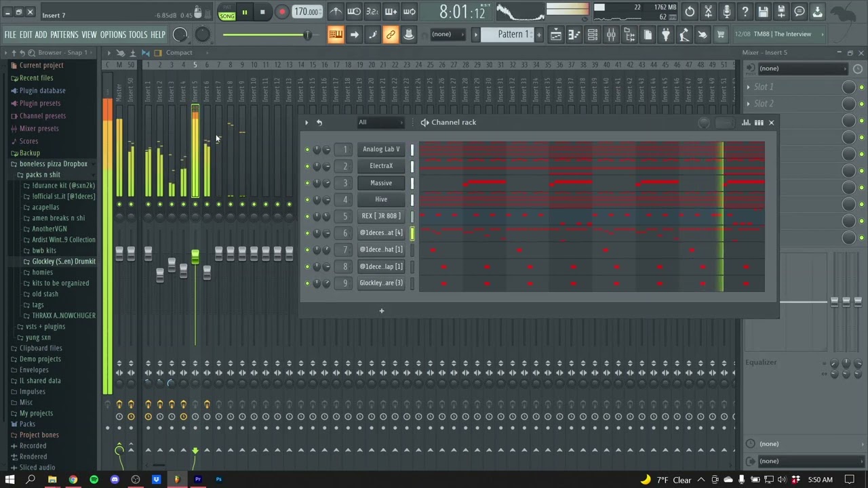
Task: Toggle the PAT/SONG mode switch
Action: tap(227, 12)
